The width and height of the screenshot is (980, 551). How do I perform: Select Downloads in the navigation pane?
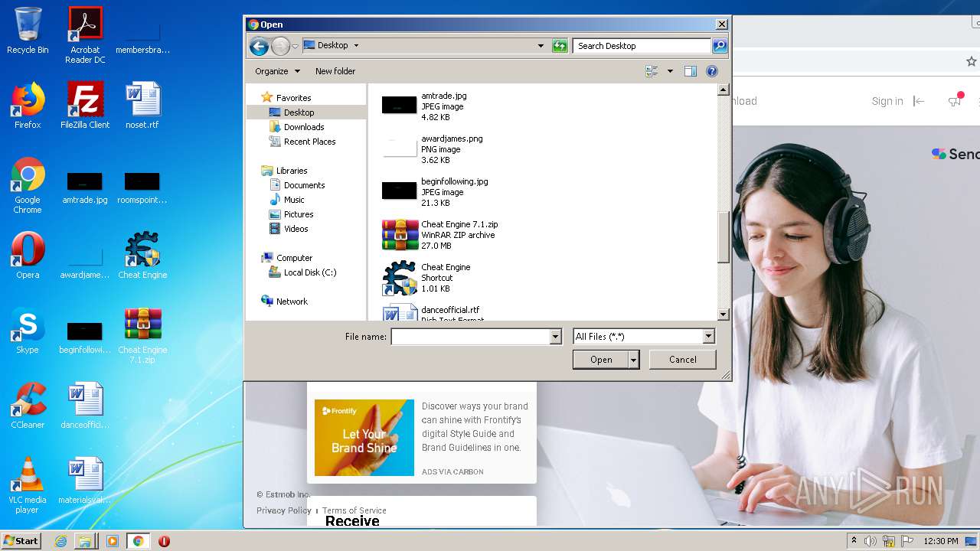pyautogui.click(x=304, y=127)
